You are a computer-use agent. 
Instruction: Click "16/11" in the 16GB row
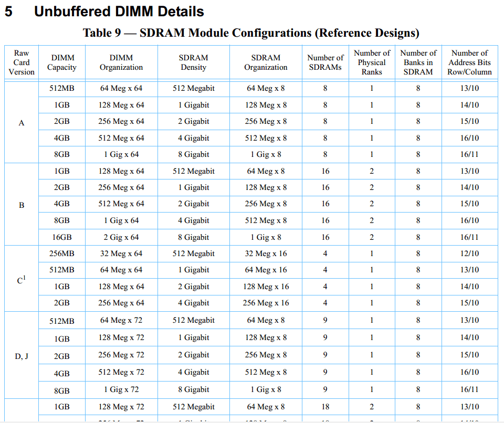[x=469, y=237]
